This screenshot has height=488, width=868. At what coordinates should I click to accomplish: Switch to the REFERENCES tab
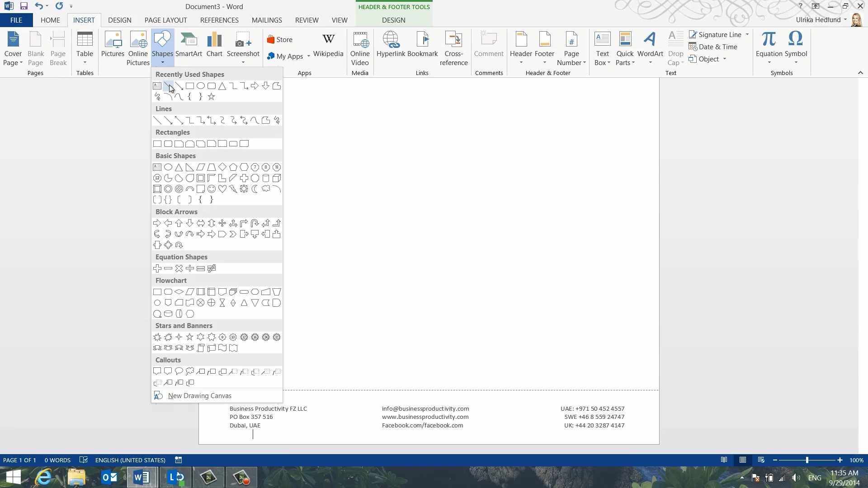(219, 20)
